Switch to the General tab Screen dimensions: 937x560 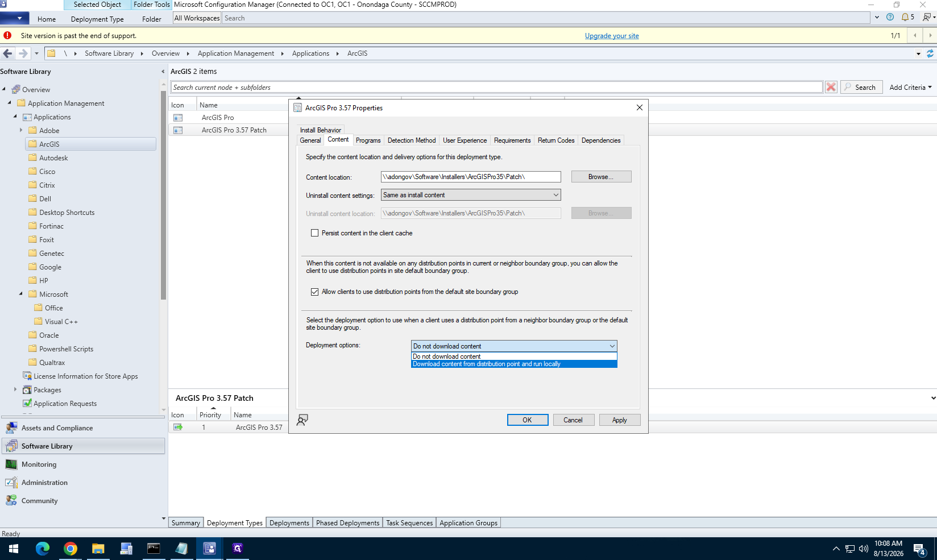310,140
